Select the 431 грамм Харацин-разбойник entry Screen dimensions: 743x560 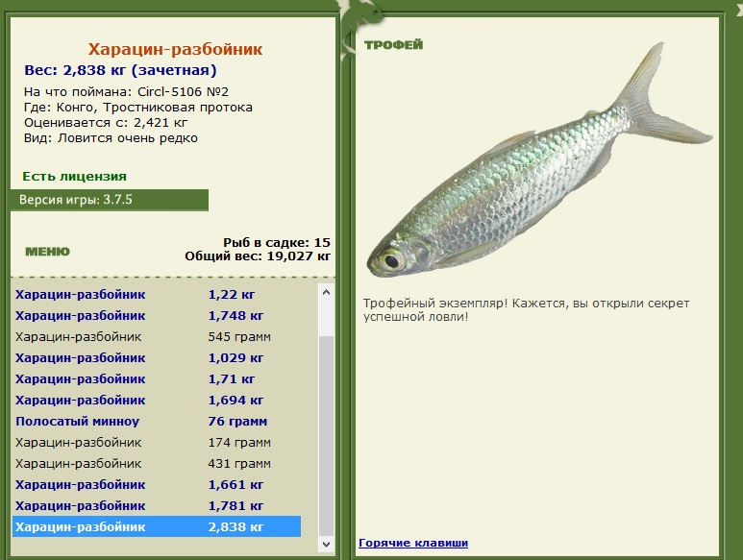157,464
